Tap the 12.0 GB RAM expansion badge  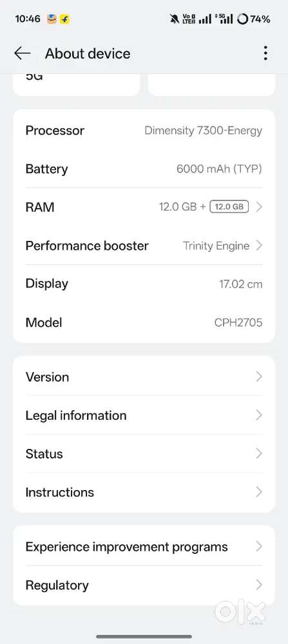pyautogui.click(x=229, y=207)
